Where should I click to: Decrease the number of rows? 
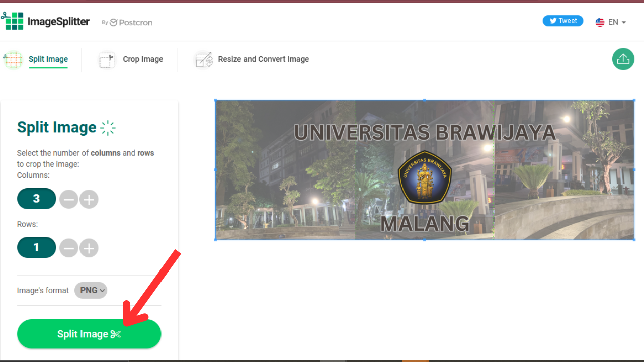(69, 248)
